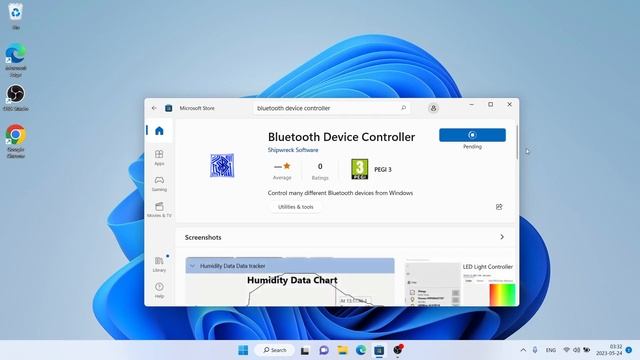Click the back arrow in Store
640x360 pixels.
click(x=154, y=108)
